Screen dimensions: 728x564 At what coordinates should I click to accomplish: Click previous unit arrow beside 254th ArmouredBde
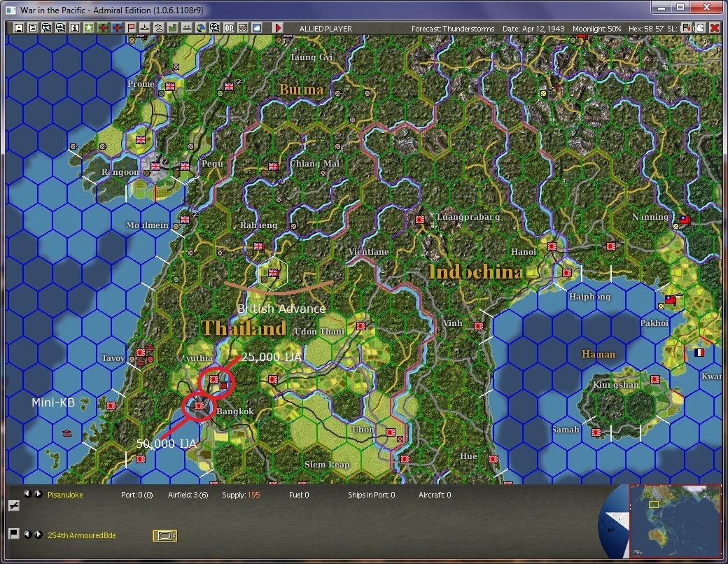tap(27, 535)
